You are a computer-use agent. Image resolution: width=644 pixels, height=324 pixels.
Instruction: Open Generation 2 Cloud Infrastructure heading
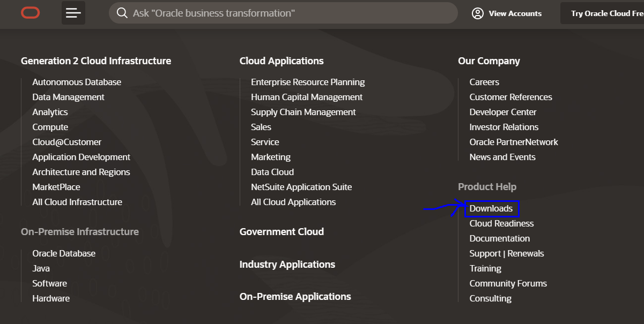[x=96, y=61]
